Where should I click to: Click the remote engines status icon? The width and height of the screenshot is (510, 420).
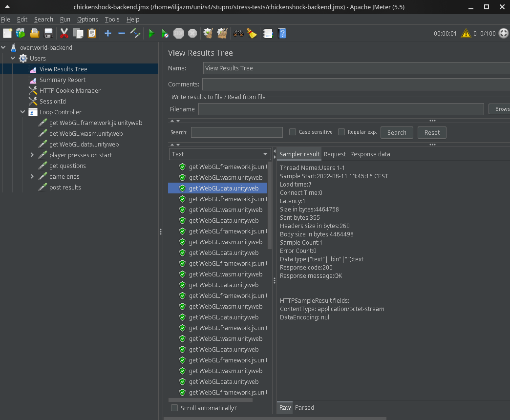[504, 33]
